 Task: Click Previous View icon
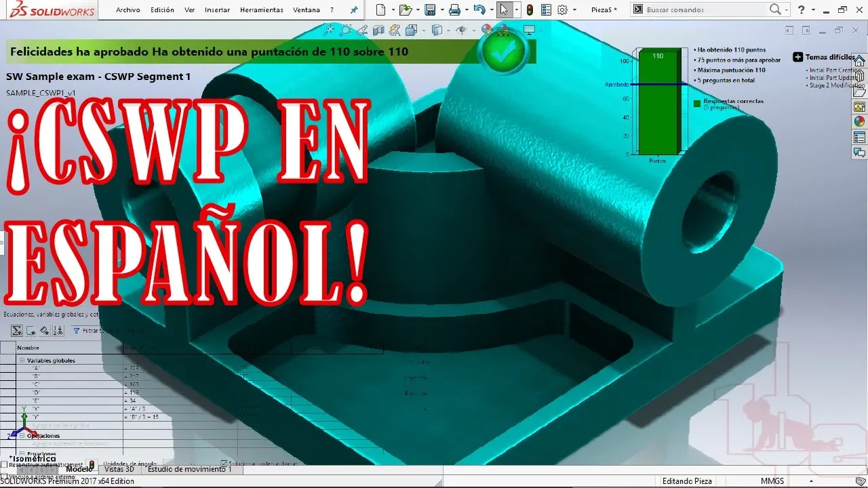pyautogui.click(x=362, y=30)
